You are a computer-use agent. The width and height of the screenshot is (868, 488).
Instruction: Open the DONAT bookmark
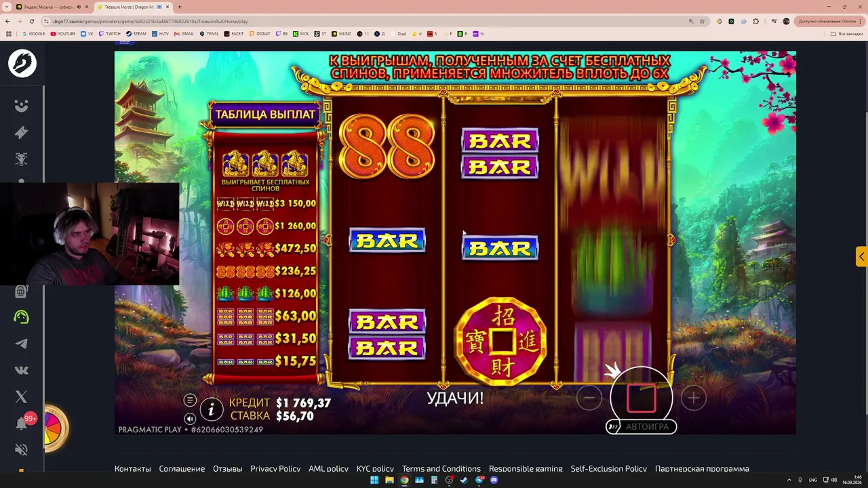point(259,33)
